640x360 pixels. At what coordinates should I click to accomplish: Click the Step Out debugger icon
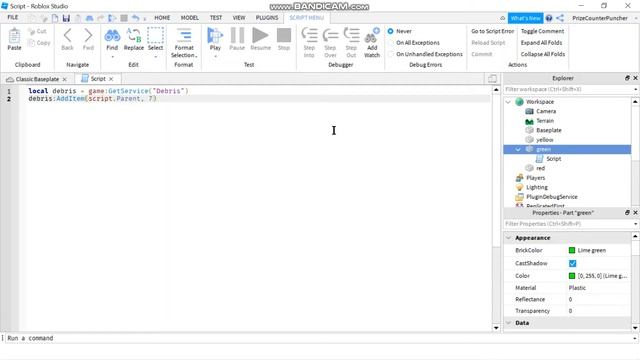(351, 36)
